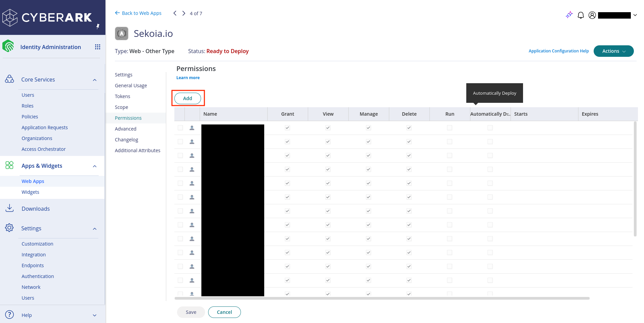This screenshot has height=323, width=644.
Task: Click the user icon in ninth table row
Action: pos(192,239)
